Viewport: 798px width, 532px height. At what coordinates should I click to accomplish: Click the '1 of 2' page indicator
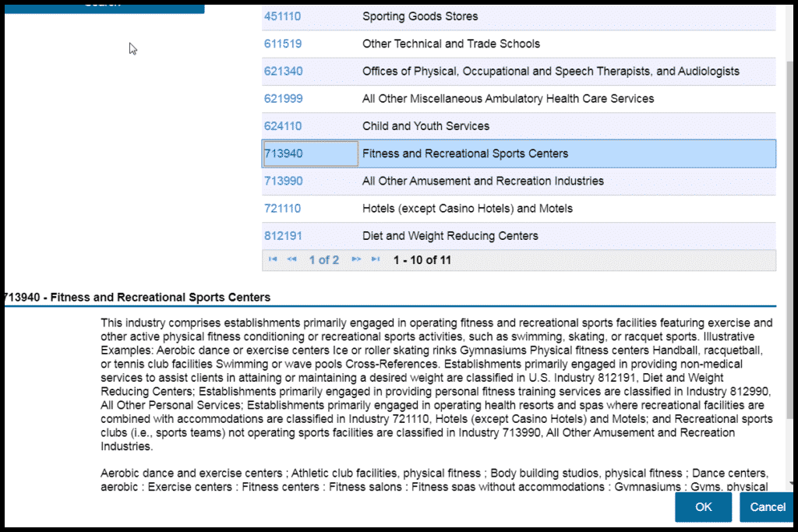[x=323, y=260]
